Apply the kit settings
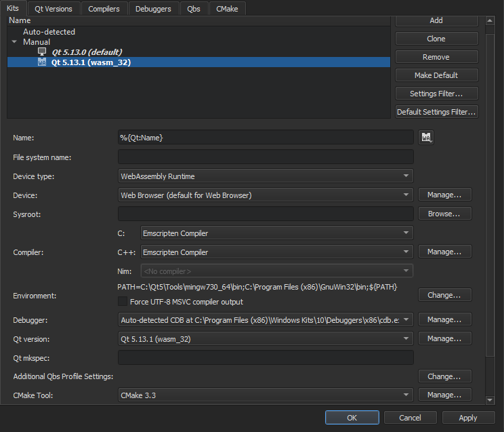 click(x=468, y=418)
